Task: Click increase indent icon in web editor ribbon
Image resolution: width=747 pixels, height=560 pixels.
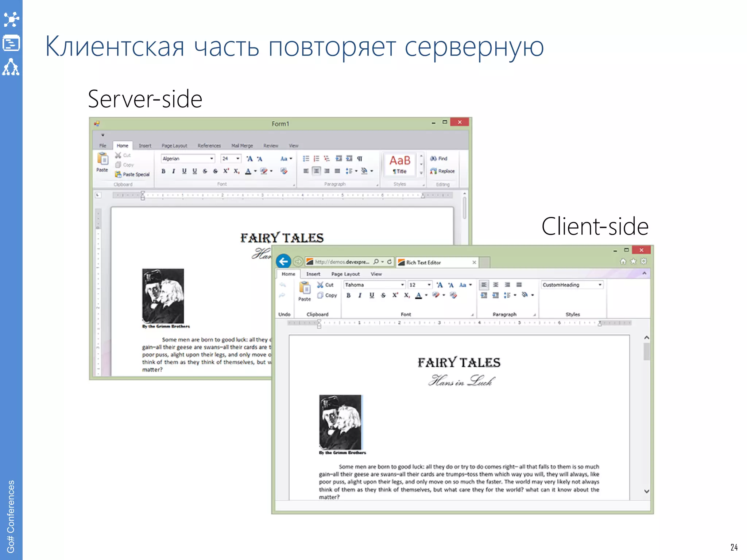Action: (x=495, y=295)
